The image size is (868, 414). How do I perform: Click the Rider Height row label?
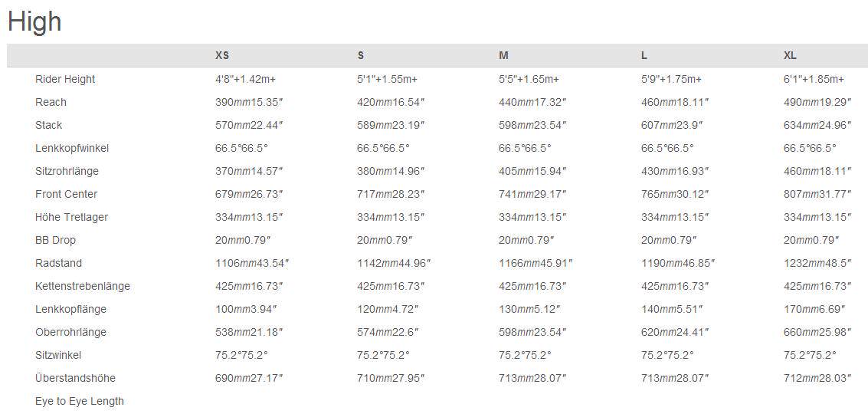coord(65,79)
